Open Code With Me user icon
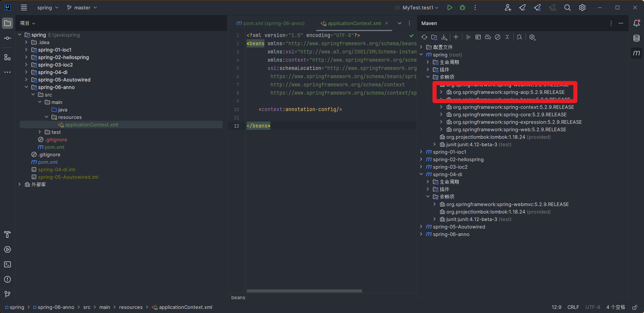Image resolution: width=644 pixels, height=313 pixels. (x=508, y=7)
